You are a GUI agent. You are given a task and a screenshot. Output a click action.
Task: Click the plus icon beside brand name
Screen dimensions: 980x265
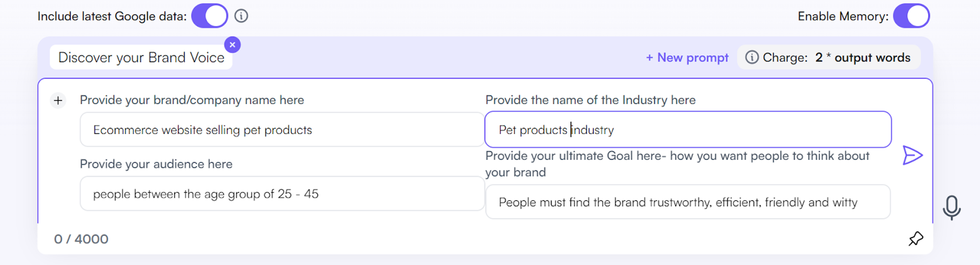click(58, 101)
